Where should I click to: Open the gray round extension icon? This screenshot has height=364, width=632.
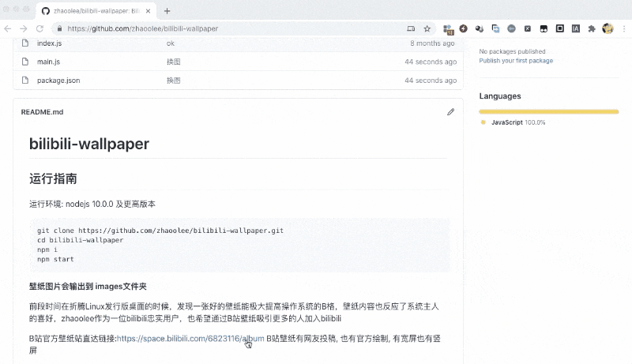point(511,28)
